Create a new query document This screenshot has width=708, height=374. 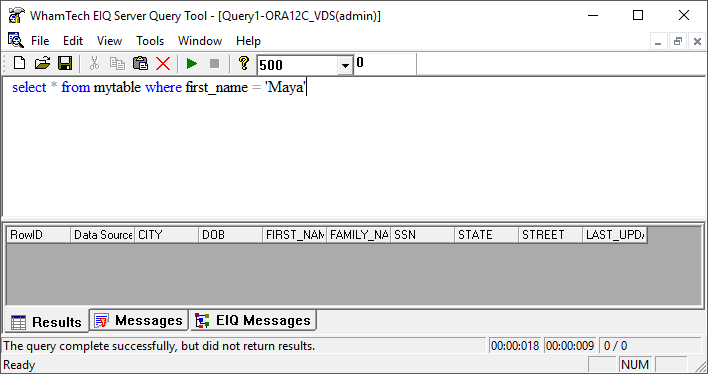19,64
